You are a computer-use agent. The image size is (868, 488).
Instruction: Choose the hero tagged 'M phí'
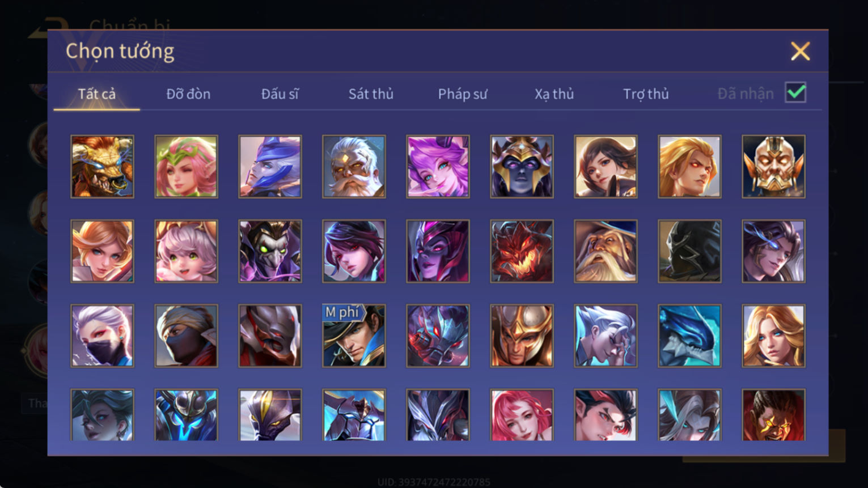point(354,336)
